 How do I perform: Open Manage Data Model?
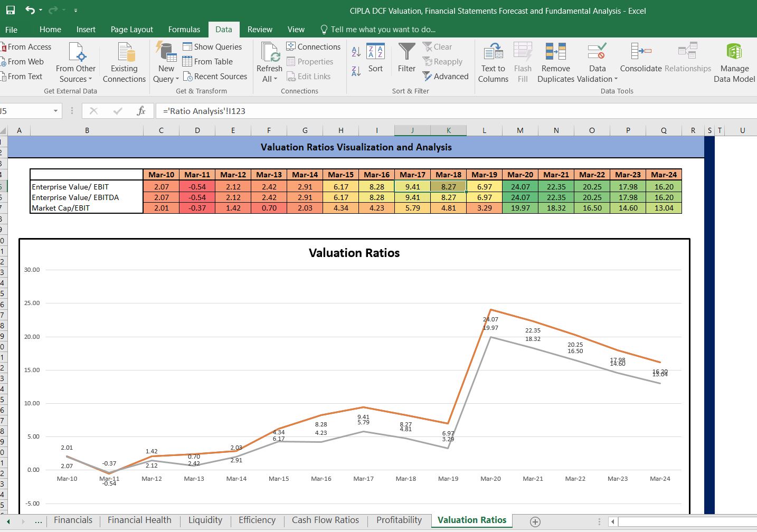(734, 62)
